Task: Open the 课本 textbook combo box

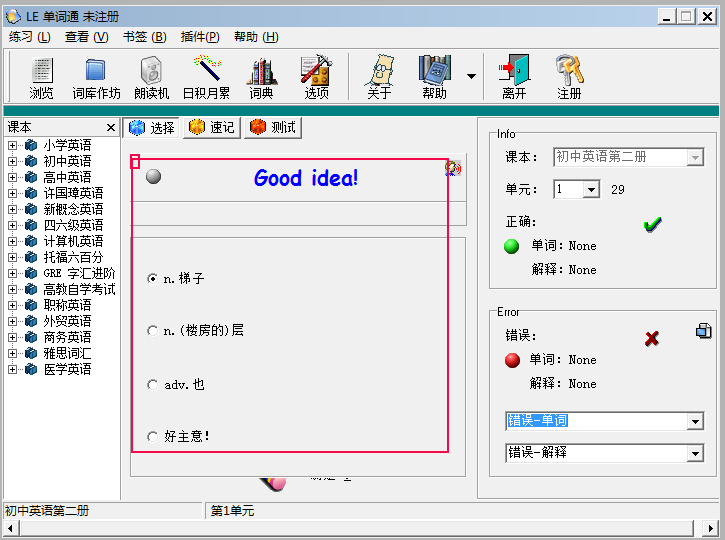Action: pyautogui.click(x=628, y=157)
